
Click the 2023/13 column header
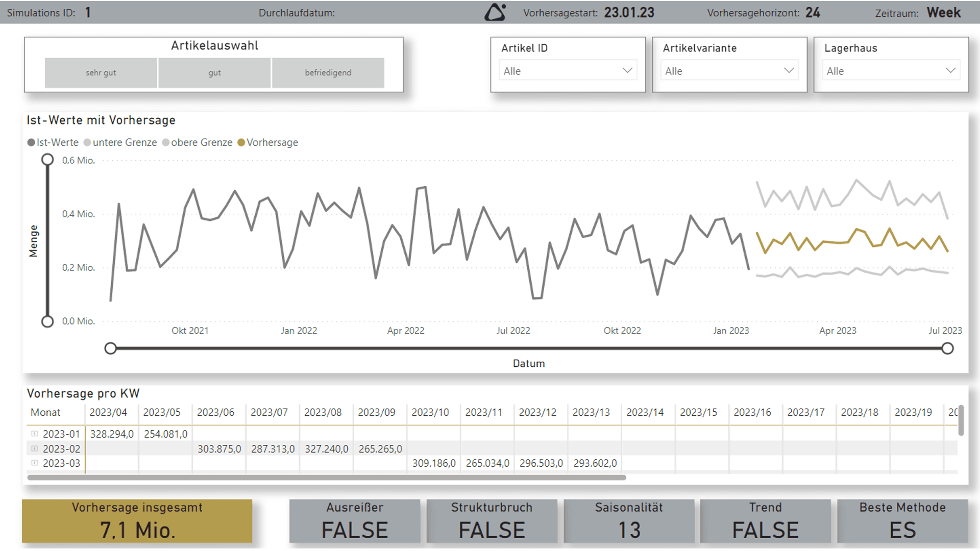(x=591, y=412)
